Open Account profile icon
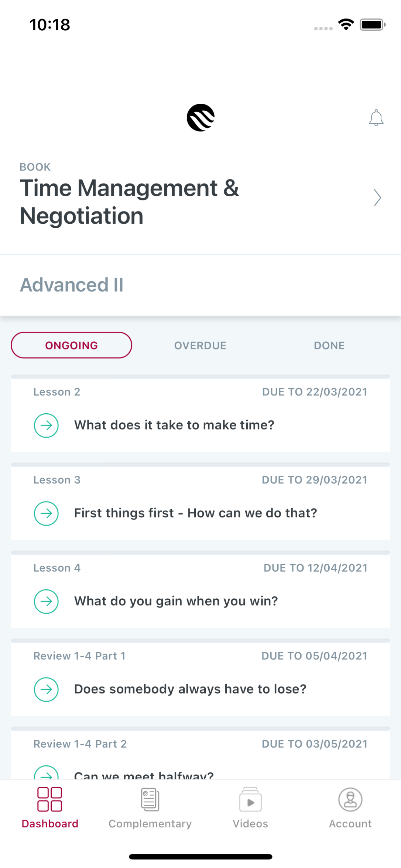This screenshot has height=868, width=401. 350,799
